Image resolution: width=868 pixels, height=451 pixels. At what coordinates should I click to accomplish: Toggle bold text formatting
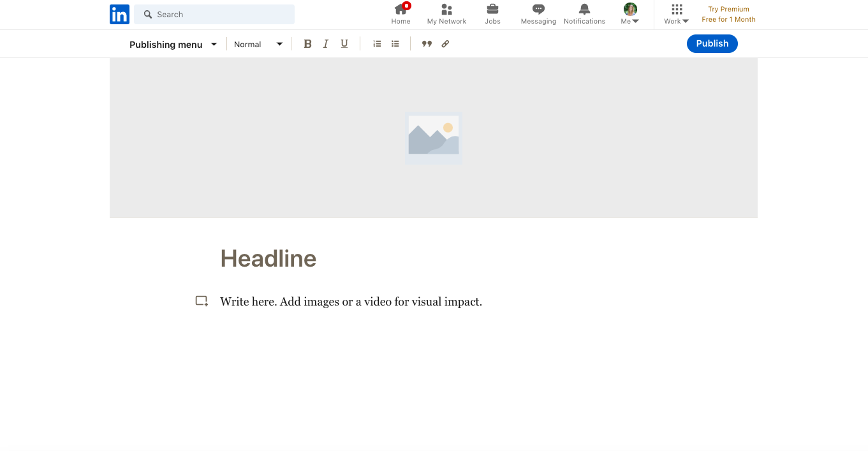click(307, 44)
